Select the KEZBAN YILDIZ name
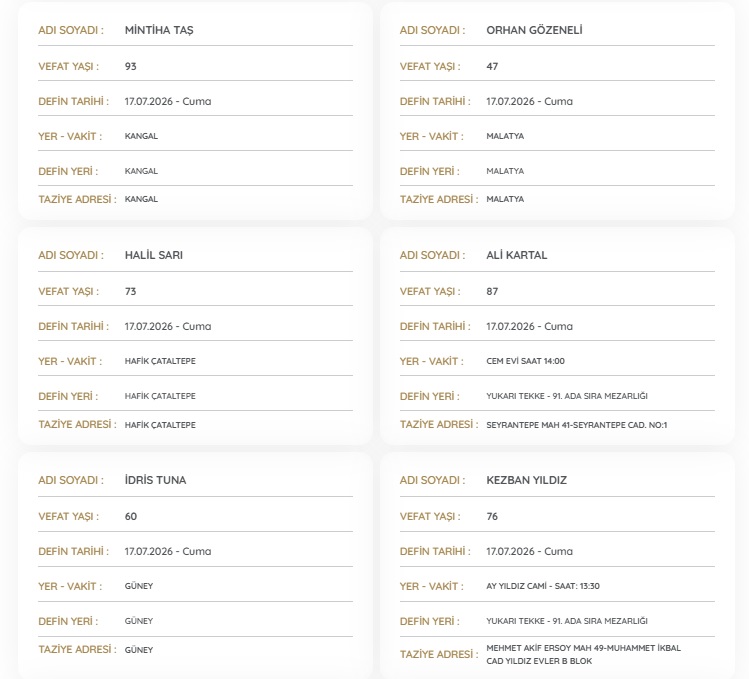The height and width of the screenshot is (679, 749). (x=526, y=480)
